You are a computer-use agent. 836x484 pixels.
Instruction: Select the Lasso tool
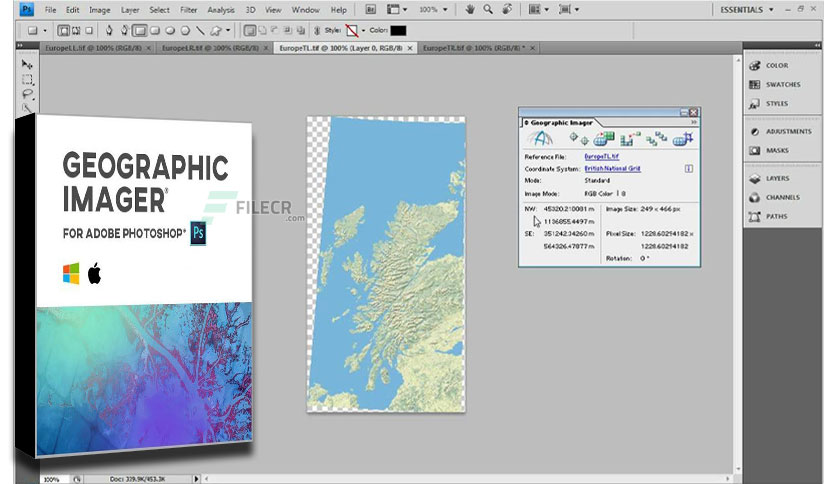28,94
